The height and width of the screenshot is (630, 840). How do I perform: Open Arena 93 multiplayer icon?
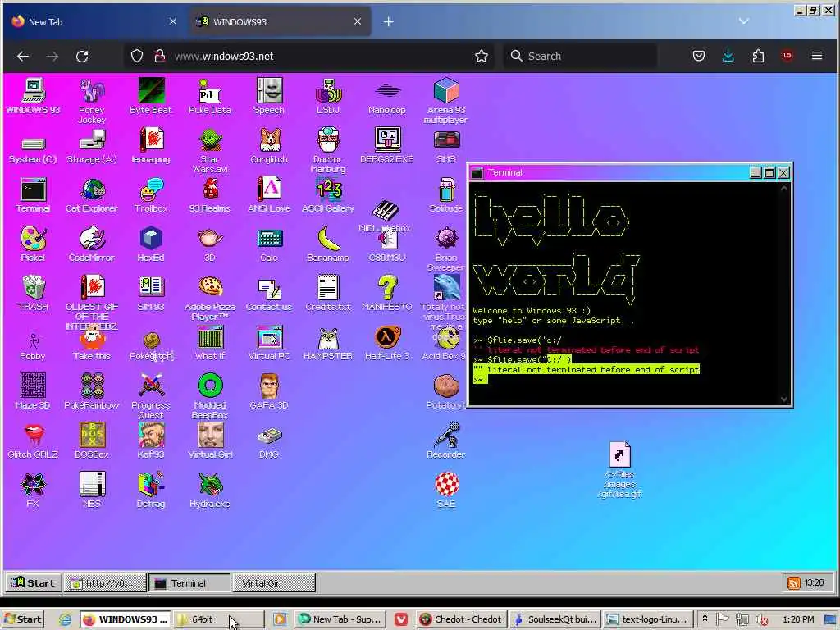click(445, 101)
